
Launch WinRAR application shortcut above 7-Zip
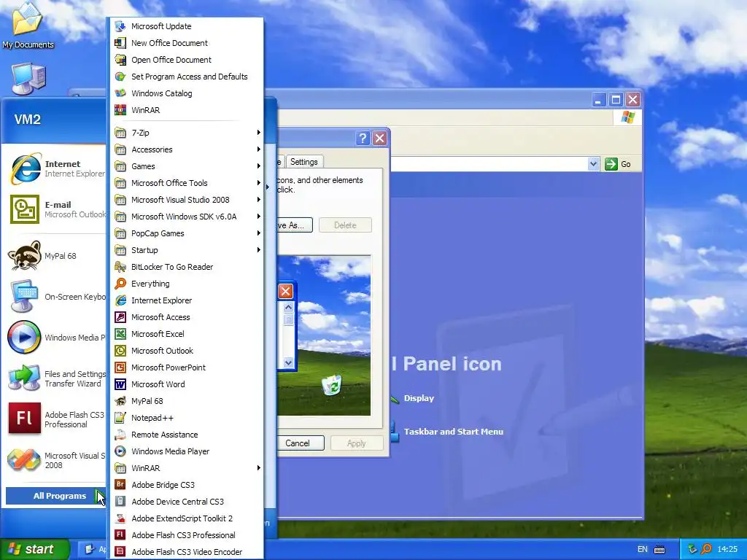187,110
